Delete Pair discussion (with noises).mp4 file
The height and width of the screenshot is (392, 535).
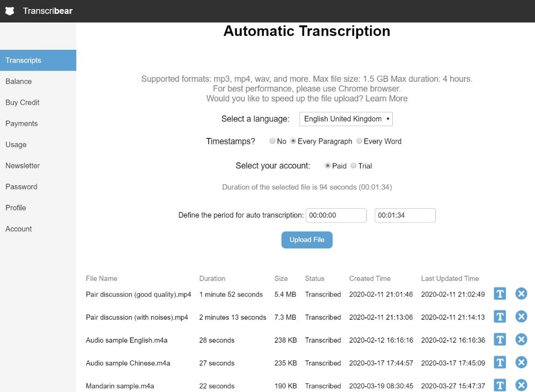click(521, 317)
